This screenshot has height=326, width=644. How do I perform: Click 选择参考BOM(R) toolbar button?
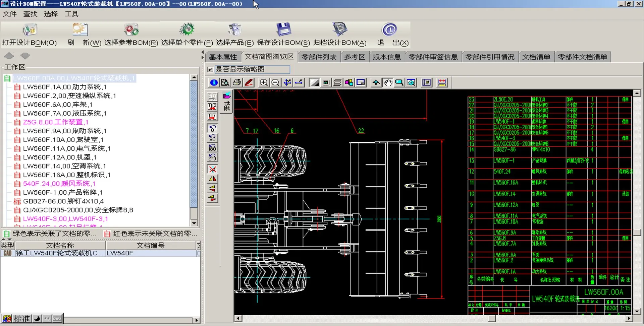[131, 34]
